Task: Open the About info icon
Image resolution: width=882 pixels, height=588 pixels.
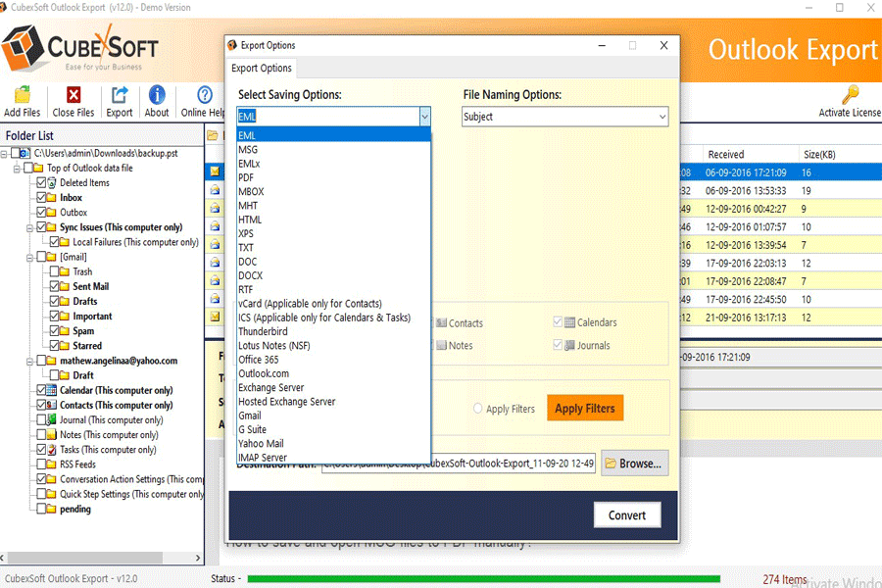Action: click(x=157, y=95)
